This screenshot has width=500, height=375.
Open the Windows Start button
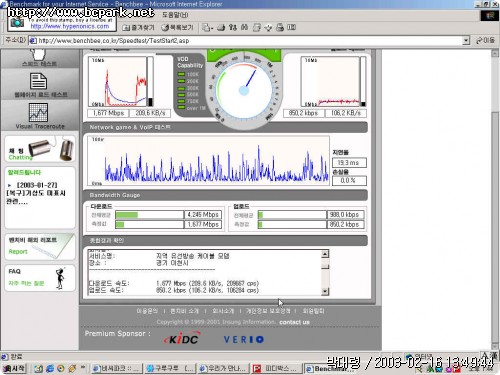pos(14,368)
